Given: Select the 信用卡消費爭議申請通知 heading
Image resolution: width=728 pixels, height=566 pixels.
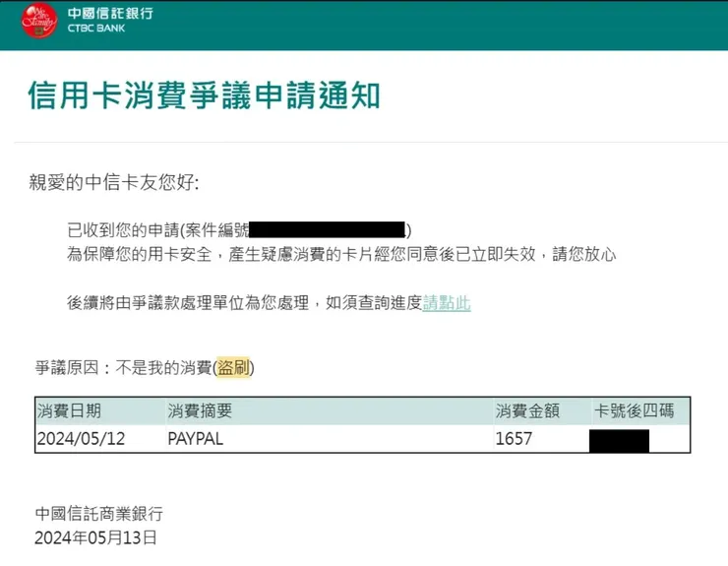Looking at the screenshot, I should 204,95.
